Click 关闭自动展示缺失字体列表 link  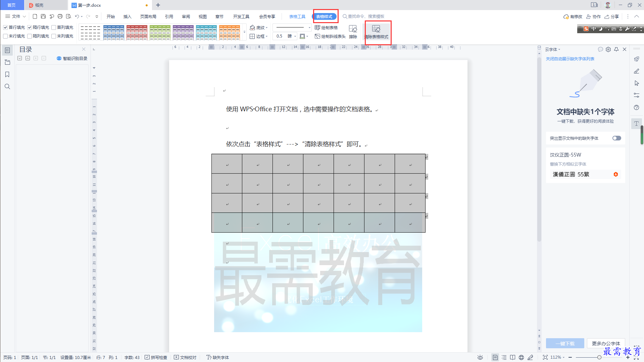[570, 59]
